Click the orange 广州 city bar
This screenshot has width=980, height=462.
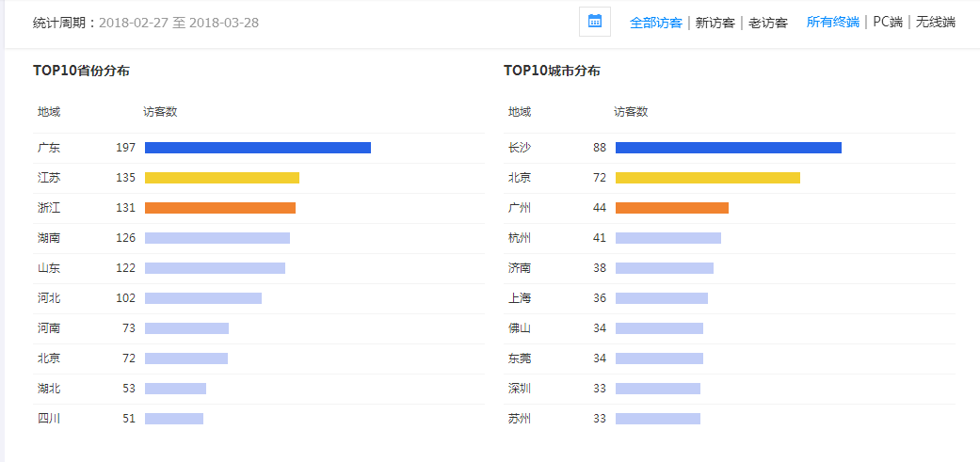coord(672,208)
